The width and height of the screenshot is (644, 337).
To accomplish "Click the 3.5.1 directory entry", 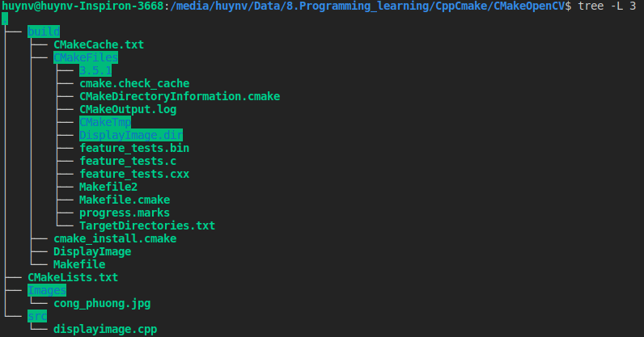I will (95, 70).
